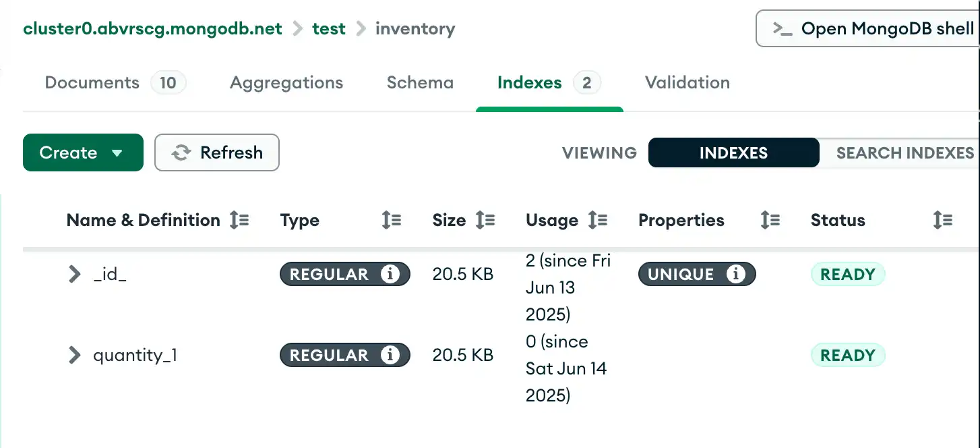Show info for the UNIQUE property badge
Screen dimensions: 980x448
click(x=735, y=275)
